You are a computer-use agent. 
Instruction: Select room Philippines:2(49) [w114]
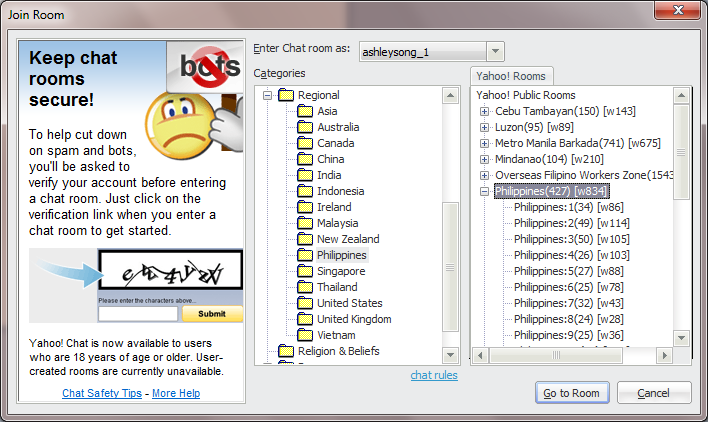(572, 223)
